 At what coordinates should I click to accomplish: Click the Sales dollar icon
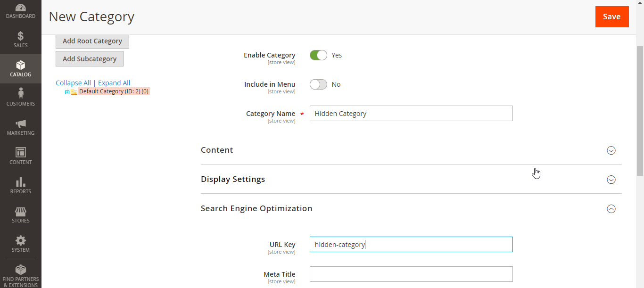click(x=21, y=36)
